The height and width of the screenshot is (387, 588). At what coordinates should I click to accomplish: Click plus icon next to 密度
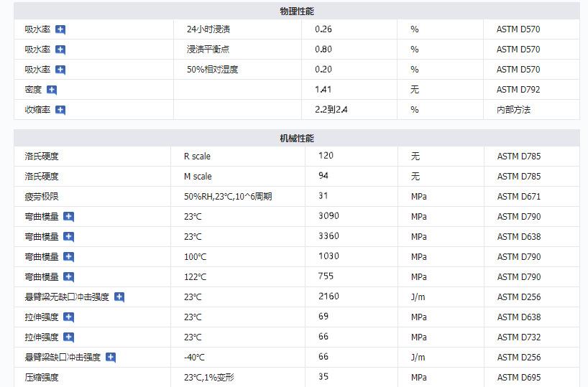tap(52, 90)
